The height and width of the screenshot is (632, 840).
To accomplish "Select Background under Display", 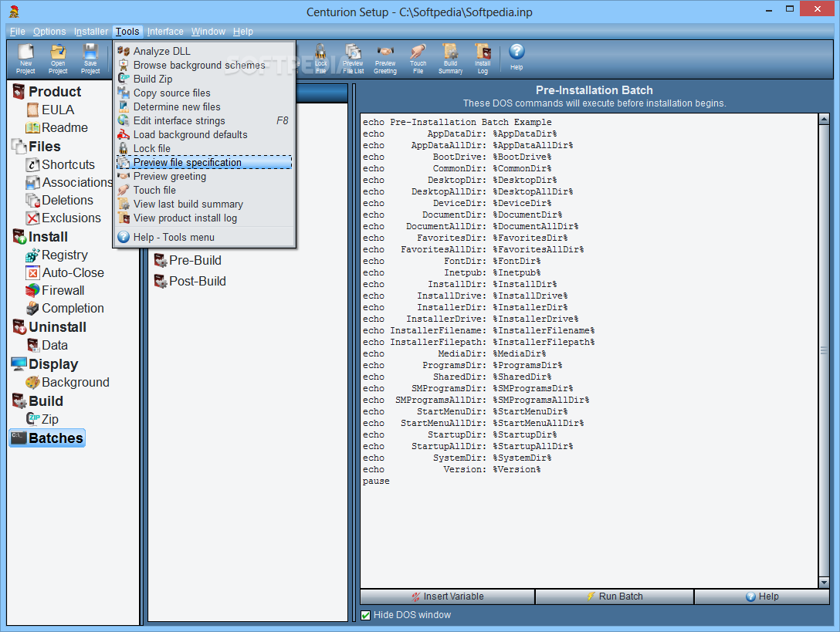I will 67,382.
